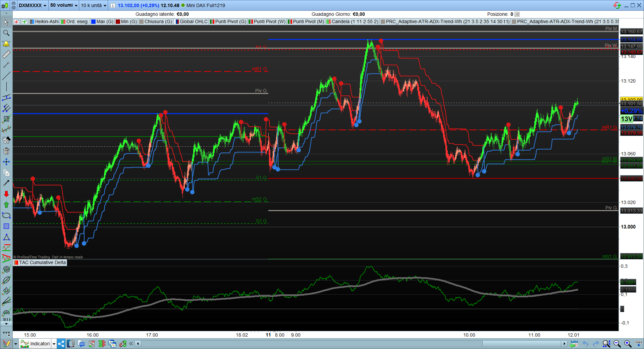Viewport: 644px width, 349px height.
Task: Click the TAC Cumulative Delta label
Action: (x=40, y=262)
